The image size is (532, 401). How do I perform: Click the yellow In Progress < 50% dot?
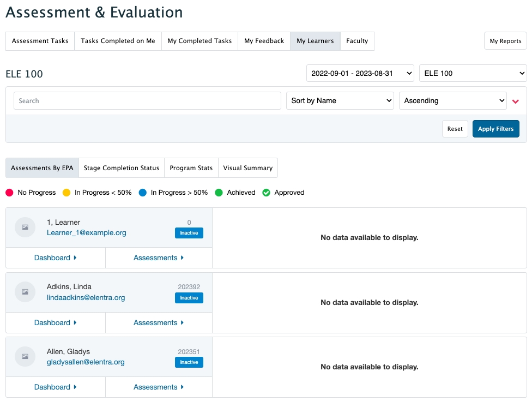[x=66, y=193]
